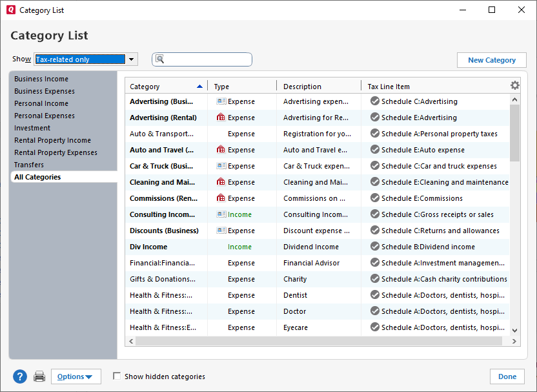Click the Help question mark icon
The width and height of the screenshot is (537, 392).
click(x=19, y=376)
